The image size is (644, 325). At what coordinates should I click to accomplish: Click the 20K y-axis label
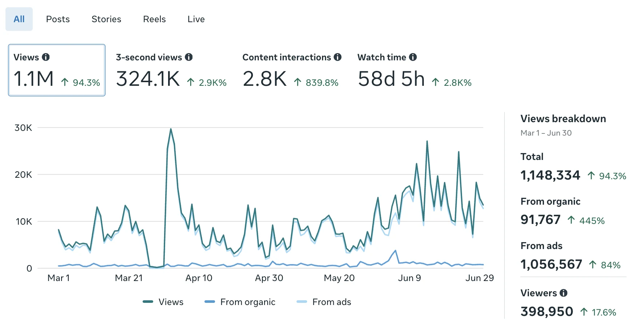23,174
